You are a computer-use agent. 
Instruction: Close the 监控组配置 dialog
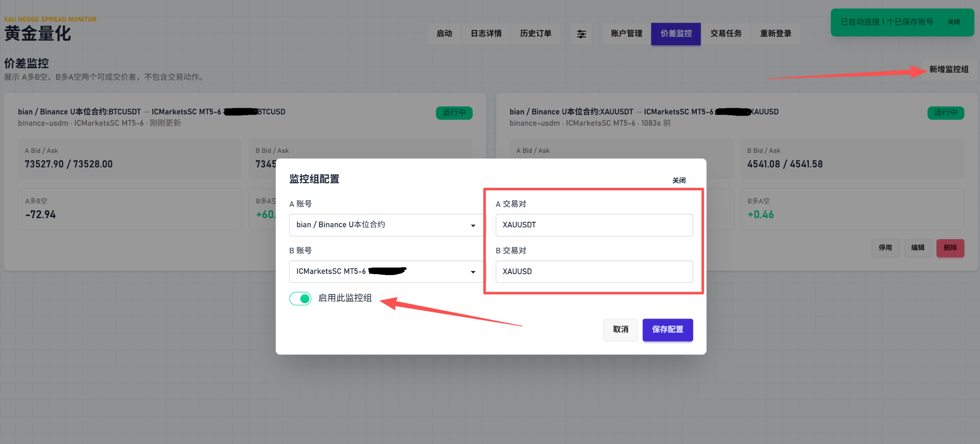pyautogui.click(x=678, y=180)
